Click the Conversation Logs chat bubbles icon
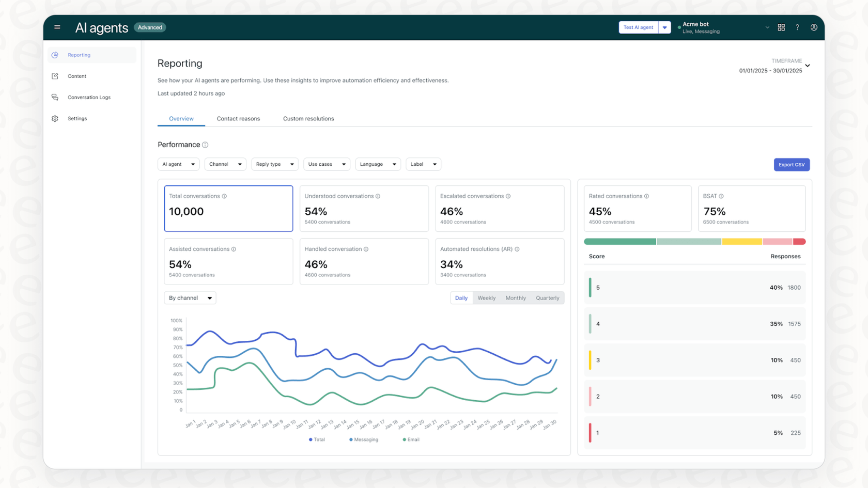The image size is (868, 488). point(55,97)
